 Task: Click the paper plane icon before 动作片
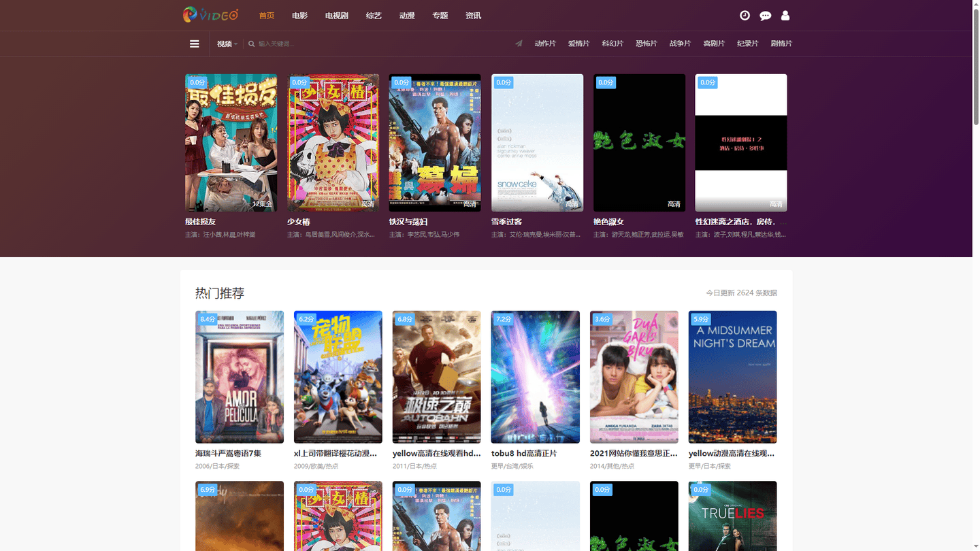519,44
